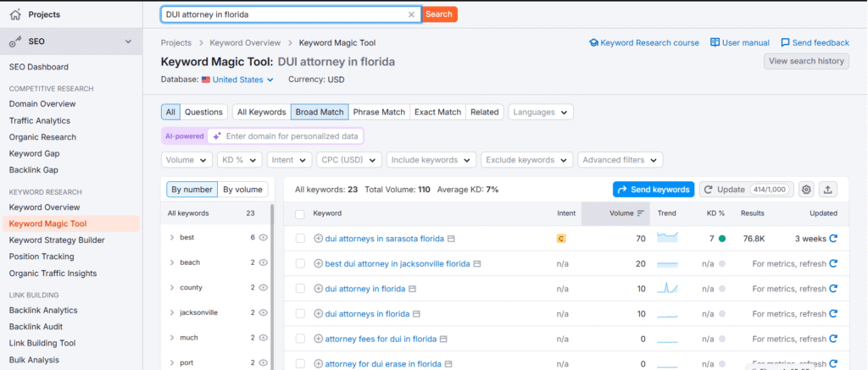Image resolution: width=868 pixels, height=370 pixels.
Task: Check the box for dui attorneys in florida
Action: click(x=300, y=313)
